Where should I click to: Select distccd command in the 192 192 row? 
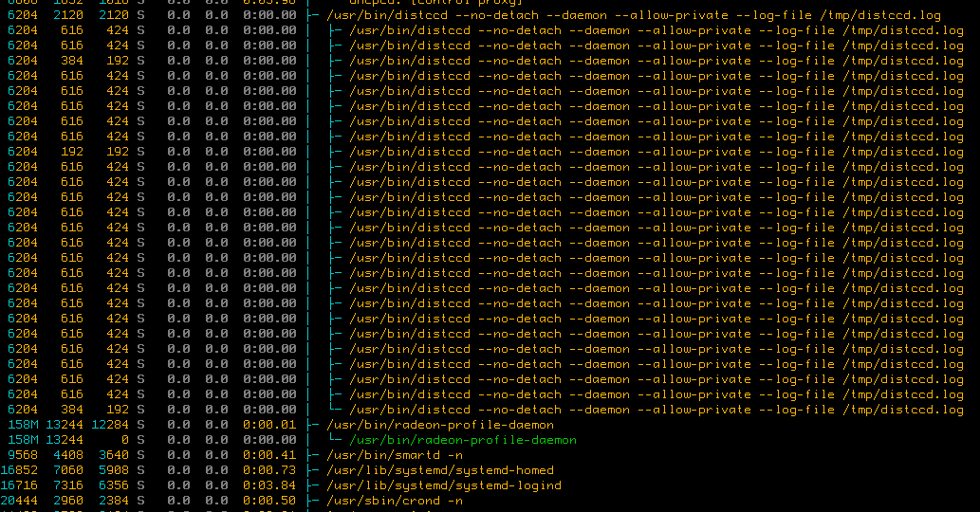(x=656, y=152)
